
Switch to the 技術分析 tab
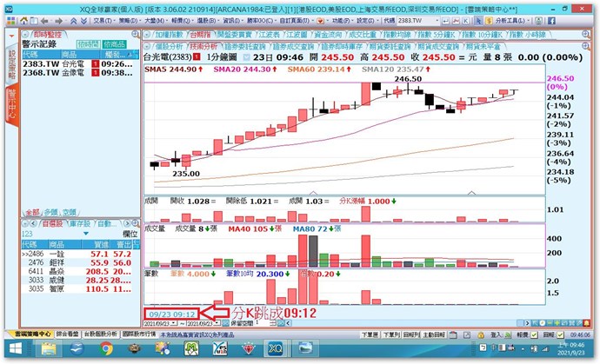coord(203,46)
